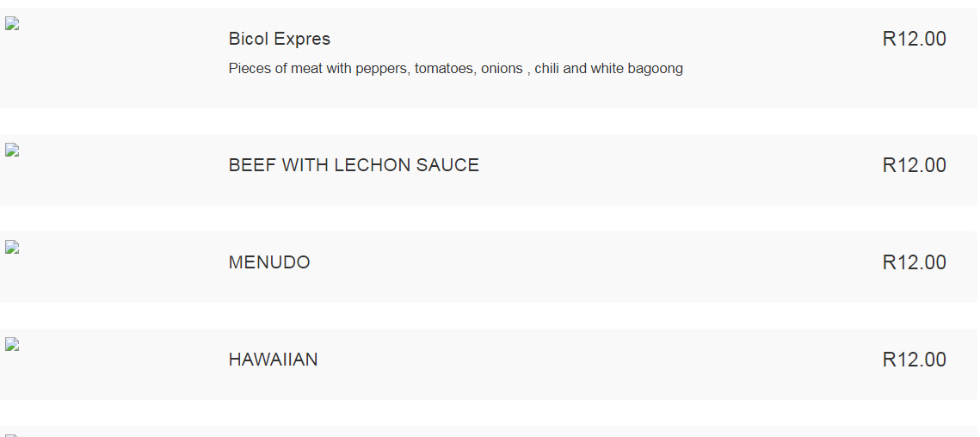Click the partially visible image icon at the bottom

[x=13, y=435]
